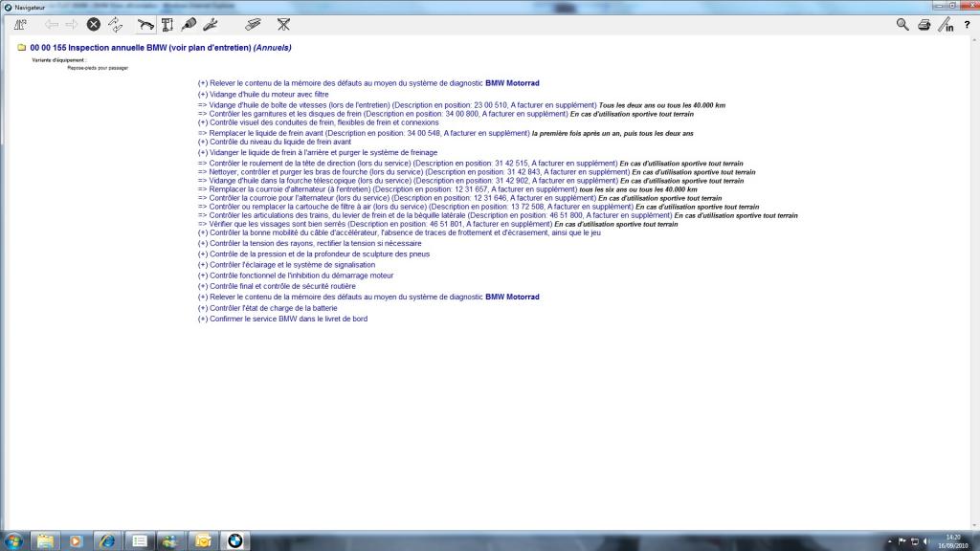
Task: Go forward with the right arrow button
Action: [72, 24]
